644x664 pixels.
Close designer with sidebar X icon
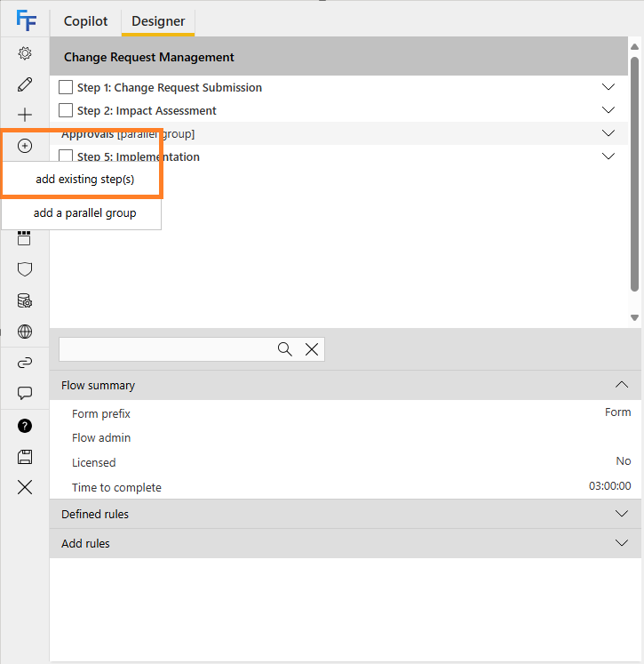point(25,487)
